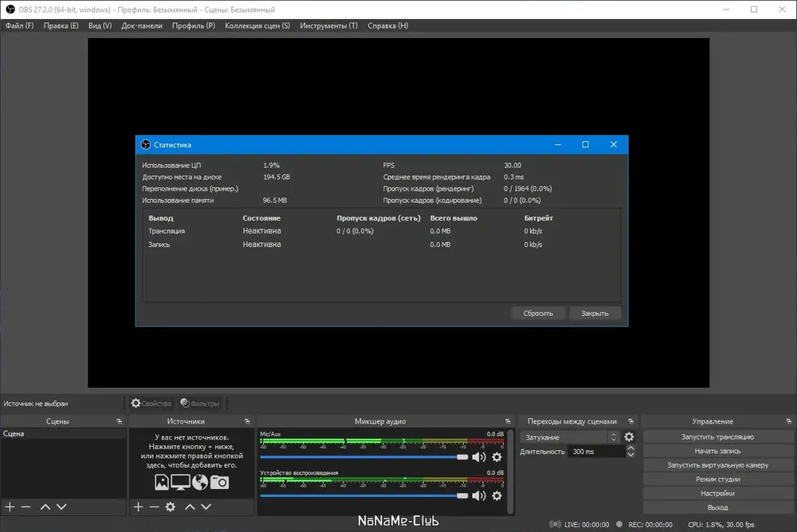Mute the Mic/Aux speaker icon
This screenshot has height=532, width=797.
(x=478, y=457)
